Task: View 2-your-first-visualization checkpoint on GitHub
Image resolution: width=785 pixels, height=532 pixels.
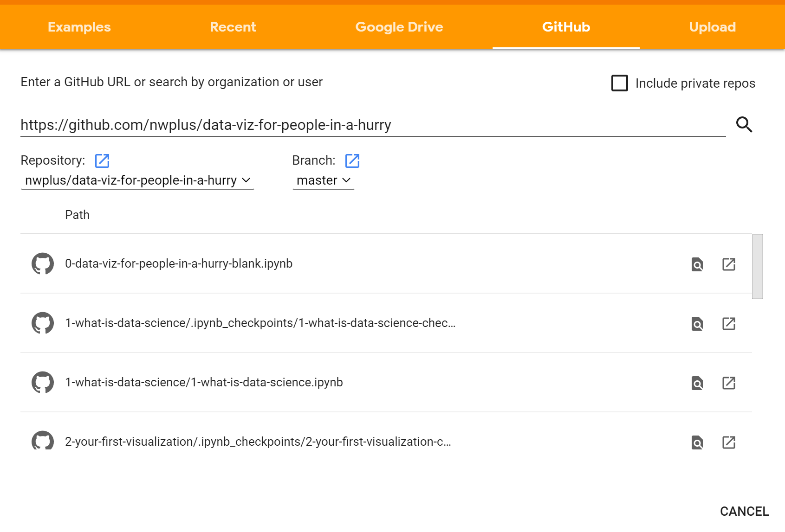Action: coord(697,442)
